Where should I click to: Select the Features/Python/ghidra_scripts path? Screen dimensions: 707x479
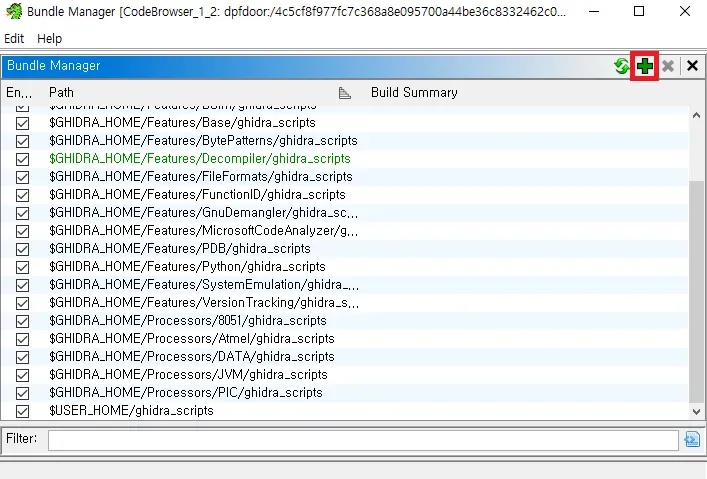point(187,267)
